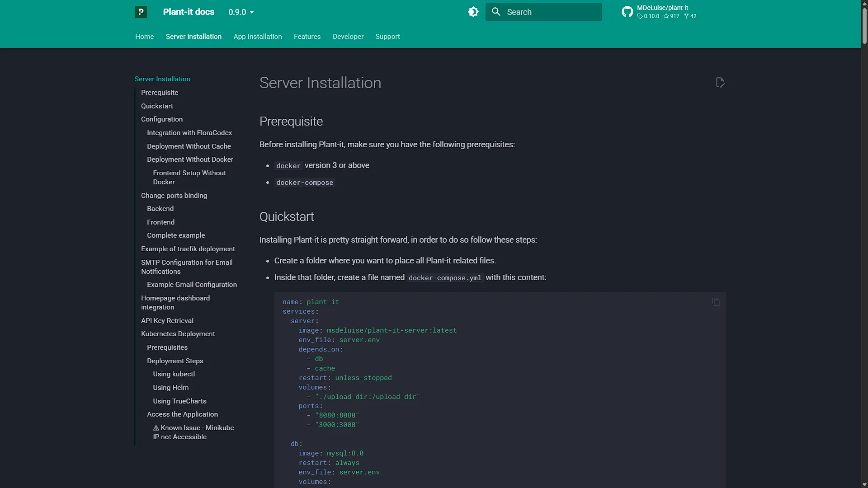Open Using kubectl link
The height and width of the screenshot is (488, 868).
[x=174, y=374]
